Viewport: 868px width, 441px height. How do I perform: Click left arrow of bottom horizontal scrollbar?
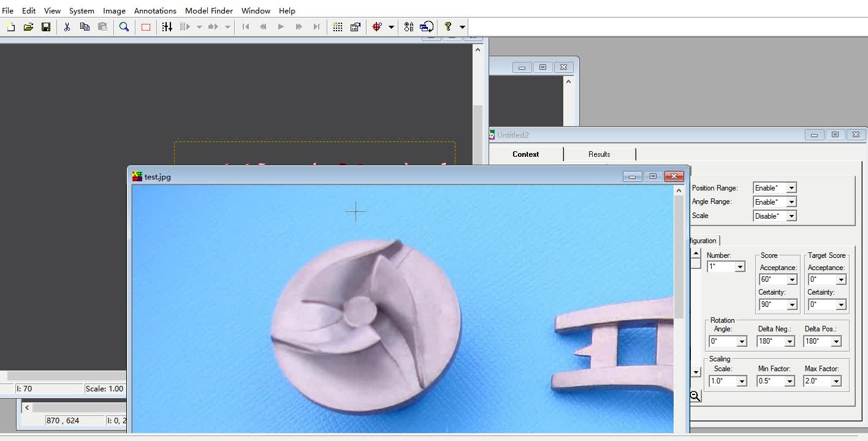coord(27,407)
